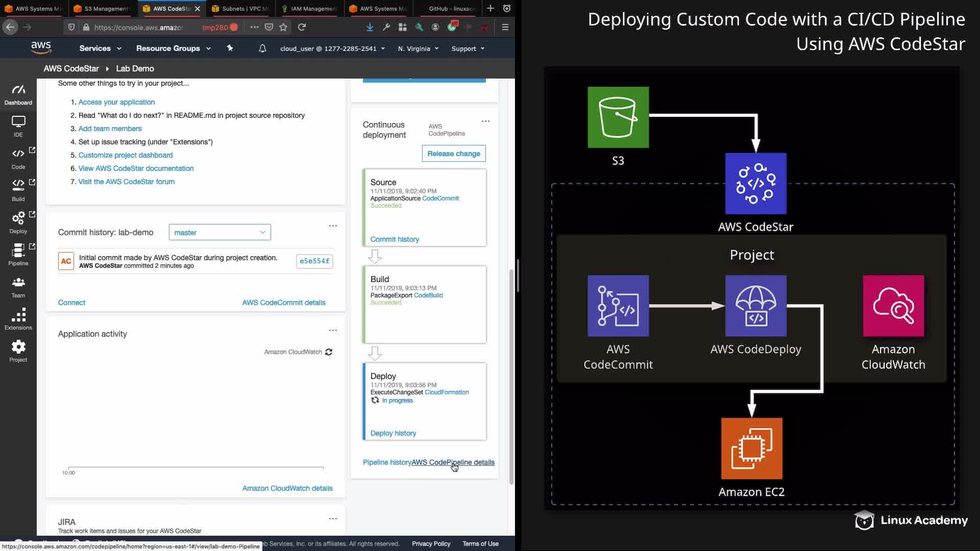Refresh Amazon CloudWatch activity icon

click(x=329, y=352)
